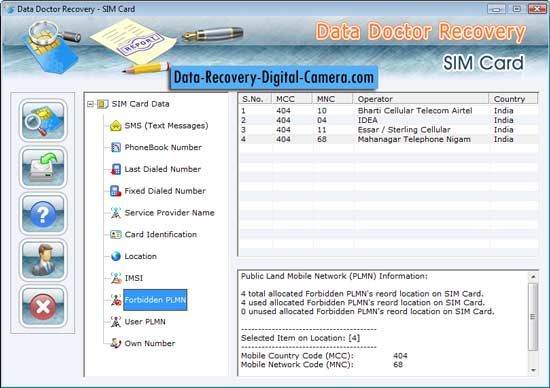Select the highlighted Forbidden PLMN item
The width and height of the screenshot is (550, 388).
pos(155,300)
